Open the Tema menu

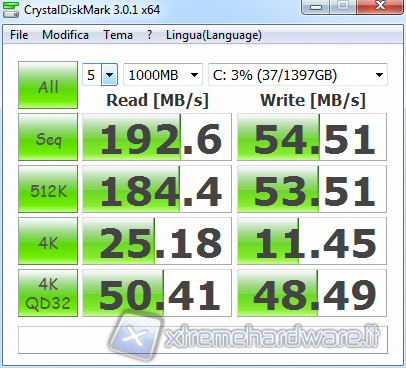click(118, 35)
